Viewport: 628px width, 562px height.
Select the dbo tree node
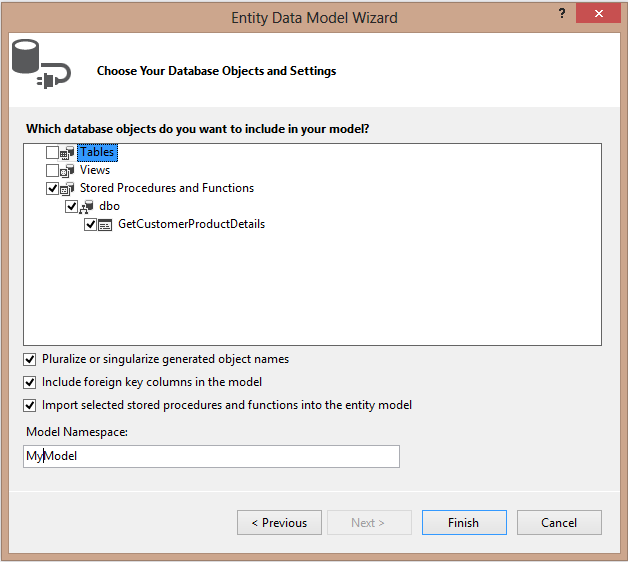(x=109, y=206)
